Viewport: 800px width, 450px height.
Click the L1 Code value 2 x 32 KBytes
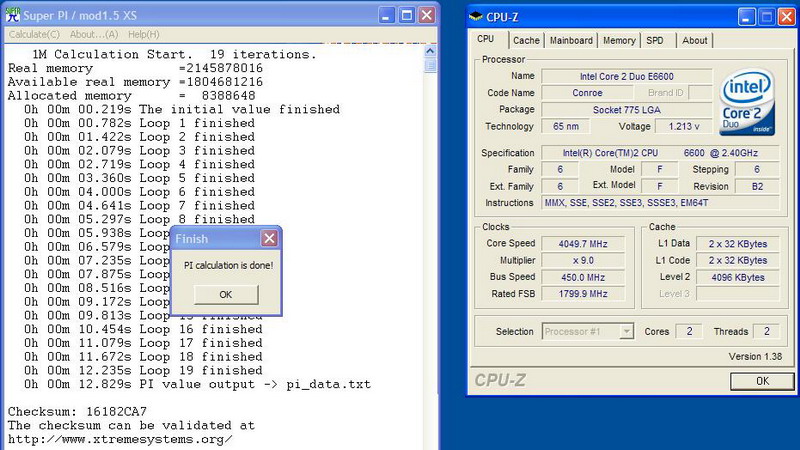click(737, 260)
